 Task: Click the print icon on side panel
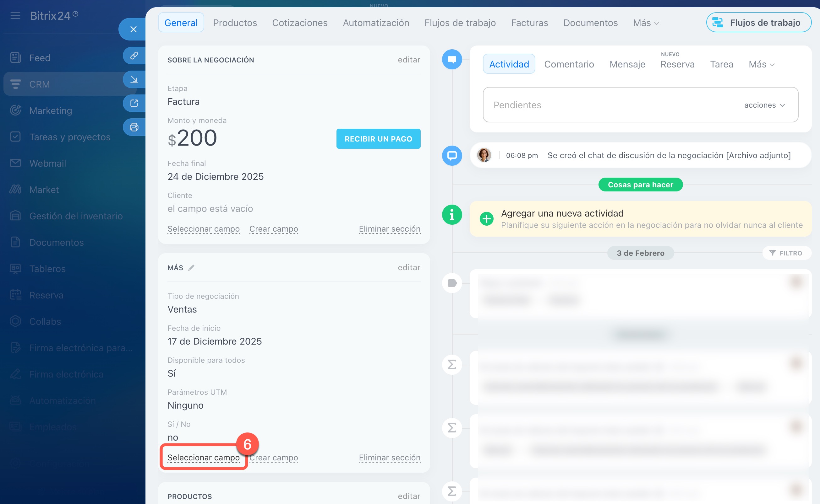134,127
